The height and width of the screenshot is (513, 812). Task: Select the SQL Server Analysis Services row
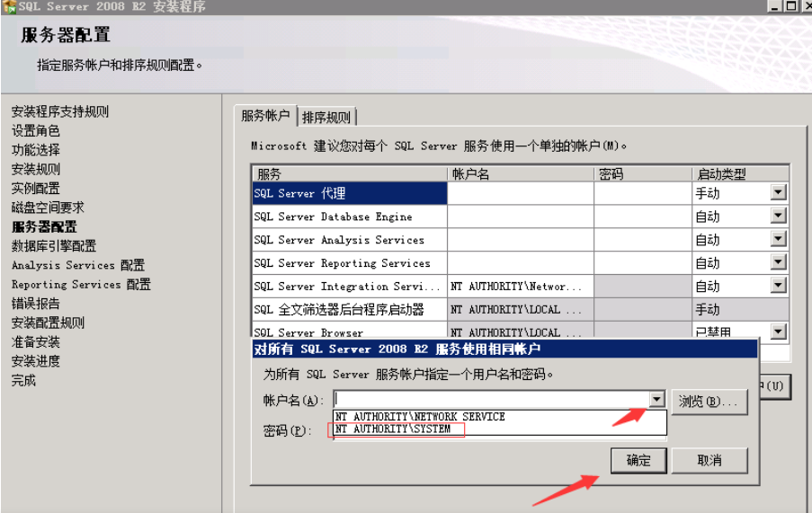coord(350,240)
